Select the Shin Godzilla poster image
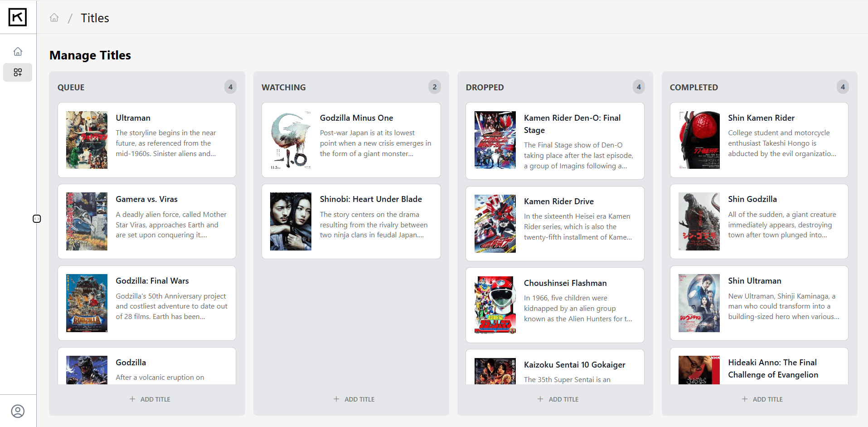This screenshot has height=427, width=868. 699,221
